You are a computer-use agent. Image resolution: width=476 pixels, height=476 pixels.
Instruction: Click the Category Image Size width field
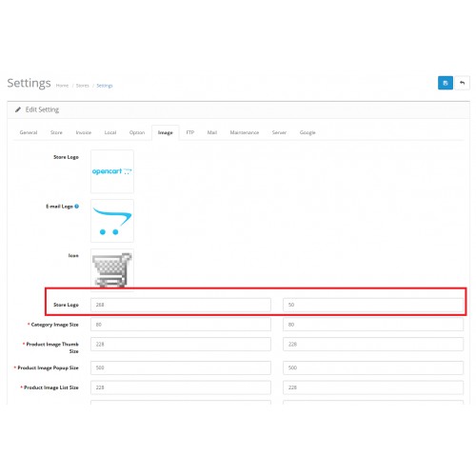[181, 325]
